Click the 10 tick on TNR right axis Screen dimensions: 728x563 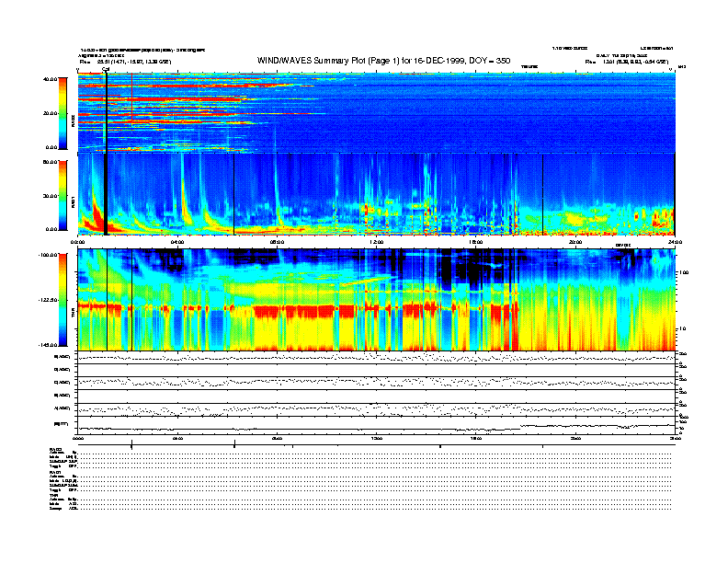683,328
